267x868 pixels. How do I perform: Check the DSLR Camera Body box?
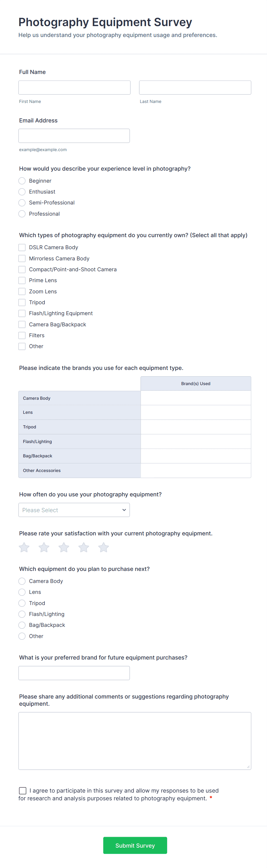coord(22,248)
